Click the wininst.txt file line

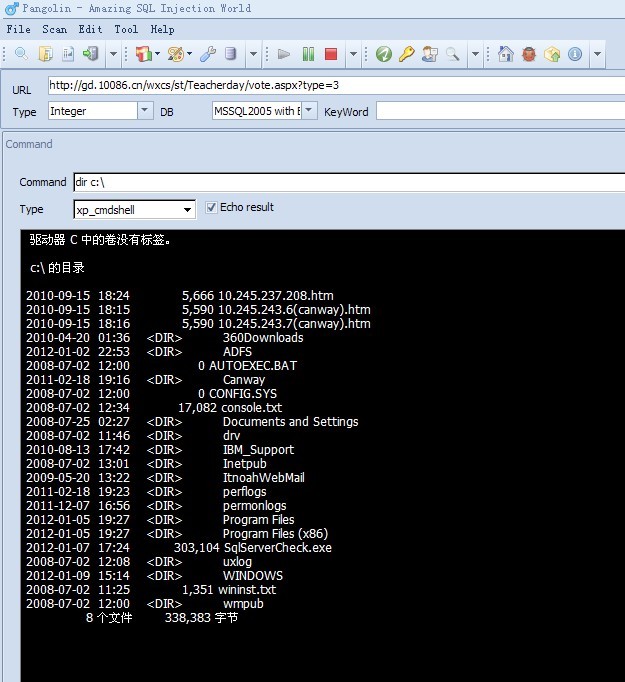[151, 589]
